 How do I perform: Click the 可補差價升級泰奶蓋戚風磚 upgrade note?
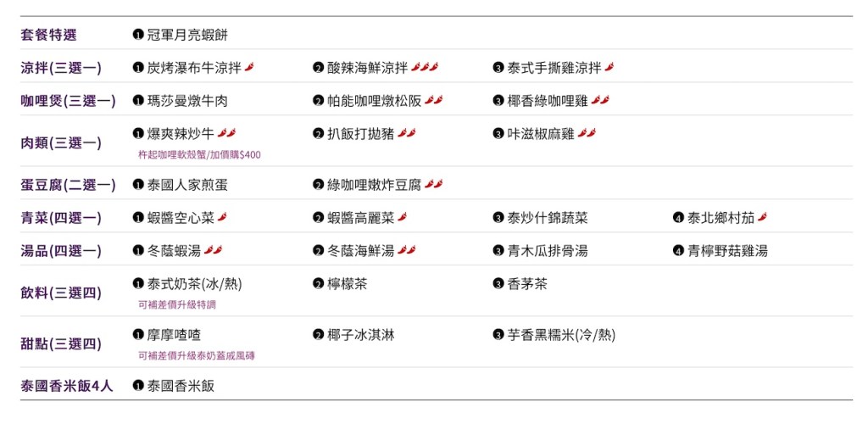pyautogui.click(x=196, y=356)
